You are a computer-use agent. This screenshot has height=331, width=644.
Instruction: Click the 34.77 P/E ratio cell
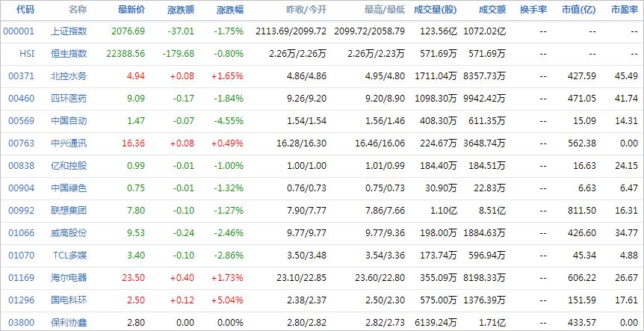tap(627, 233)
